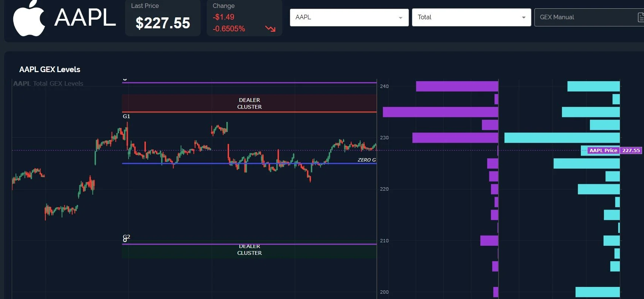Click the Last Price $227.55 value
Viewport: 644px width, 299px height.
pyautogui.click(x=163, y=23)
